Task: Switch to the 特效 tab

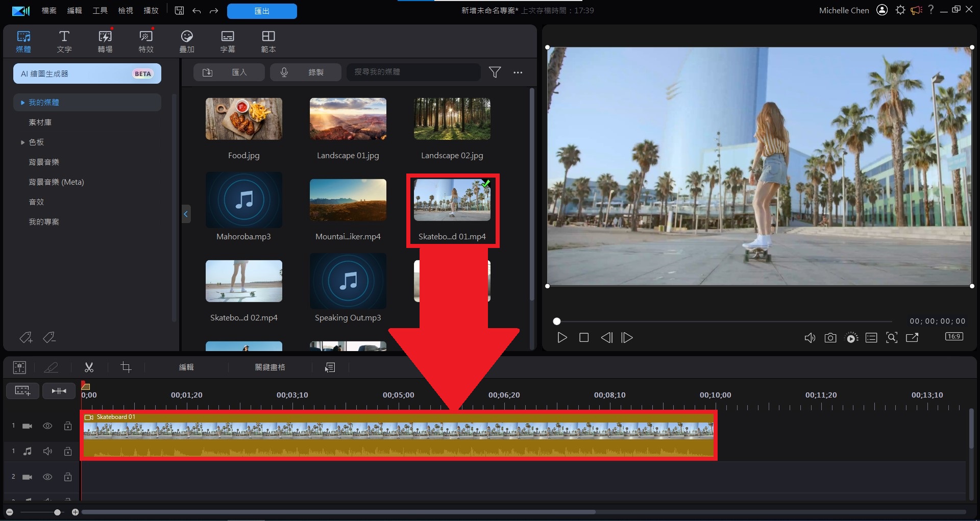Action: coord(146,41)
